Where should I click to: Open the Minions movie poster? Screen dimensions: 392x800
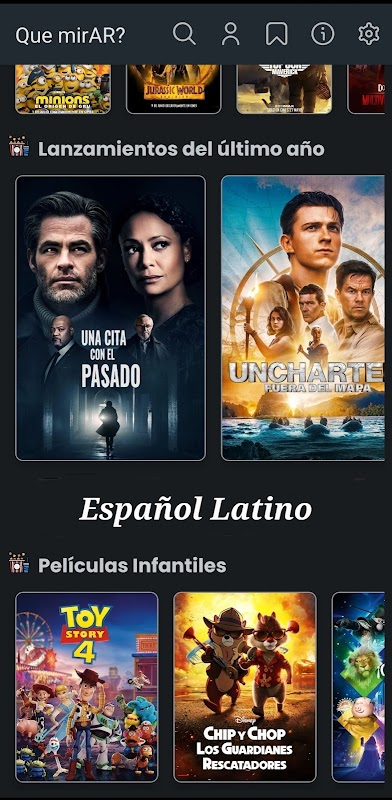[63, 89]
